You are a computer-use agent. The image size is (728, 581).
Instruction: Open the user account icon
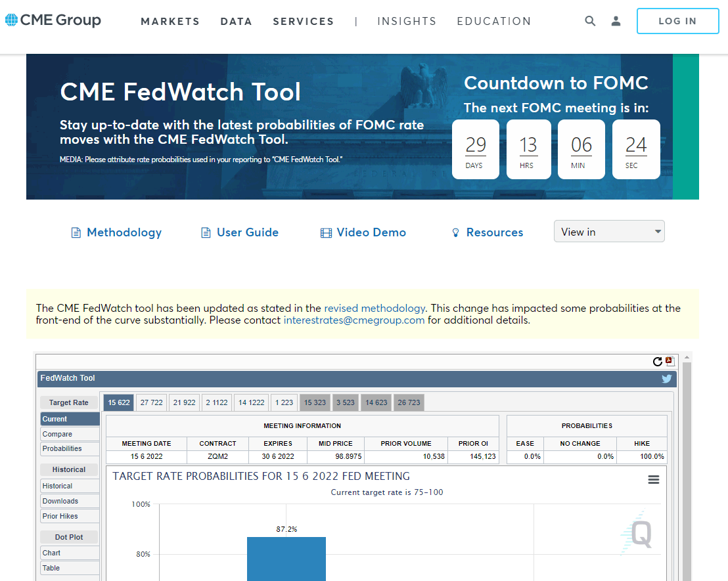[616, 21]
